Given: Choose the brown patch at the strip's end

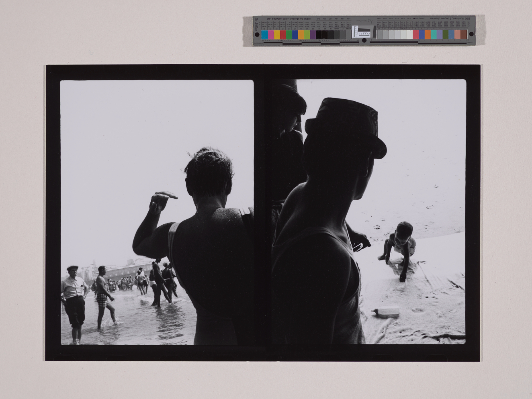Looking at the screenshot, I should tap(464, 35).
